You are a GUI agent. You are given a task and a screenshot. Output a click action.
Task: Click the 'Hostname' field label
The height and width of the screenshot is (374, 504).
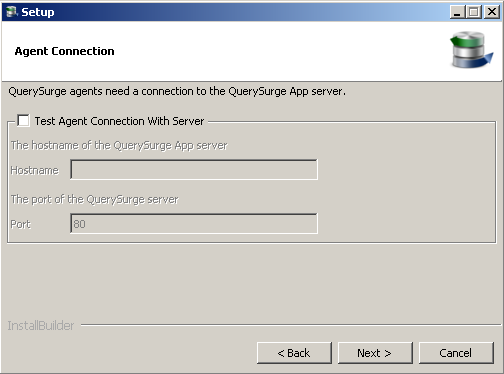35,170
